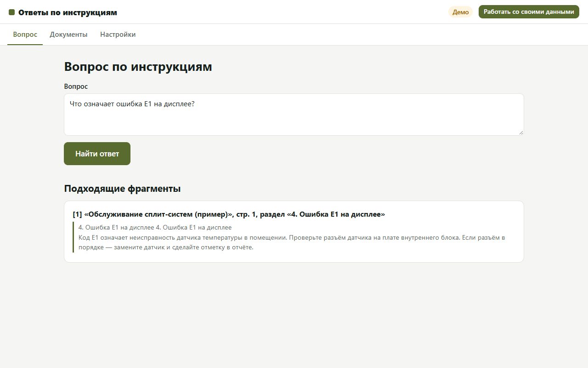The width and height of the screenshot is (588, 368).
Task: Open the Настройки tab
Action: [x=118, y=34]
